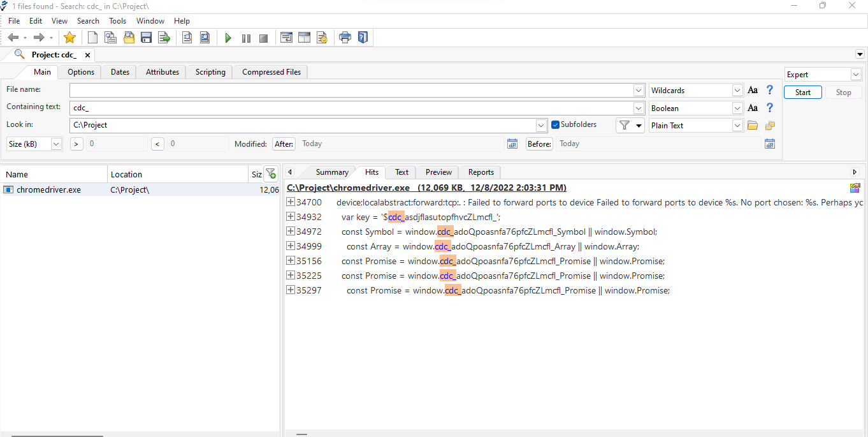
Task: Switch to the Preview results tab
Action: tap(438, 172)
